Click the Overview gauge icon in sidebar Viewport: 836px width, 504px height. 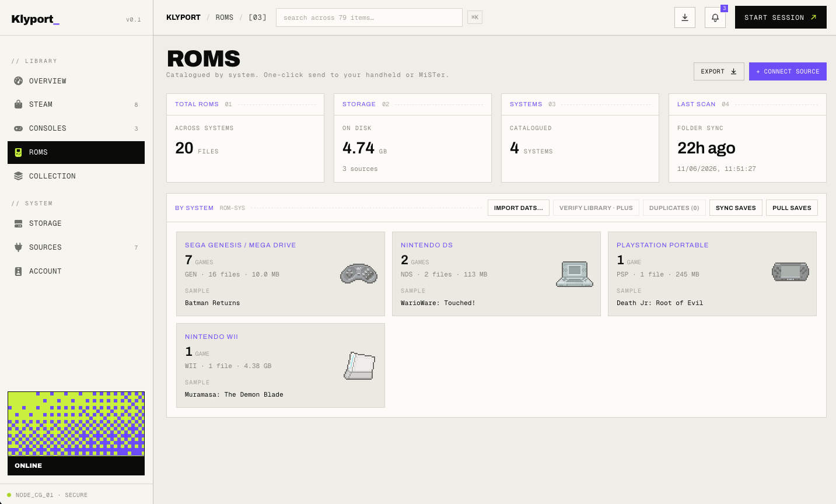[18, 81]
